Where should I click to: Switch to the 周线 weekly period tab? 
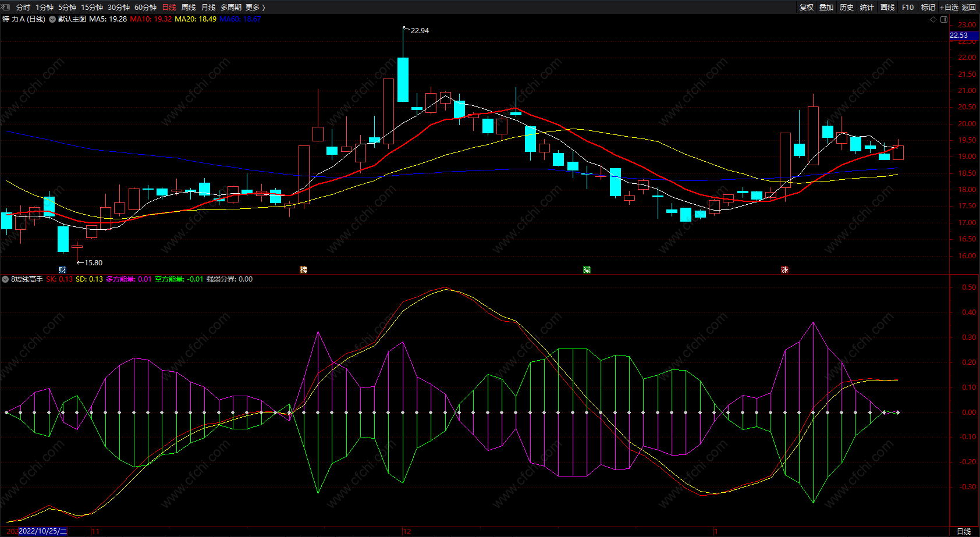click(189, 8)
